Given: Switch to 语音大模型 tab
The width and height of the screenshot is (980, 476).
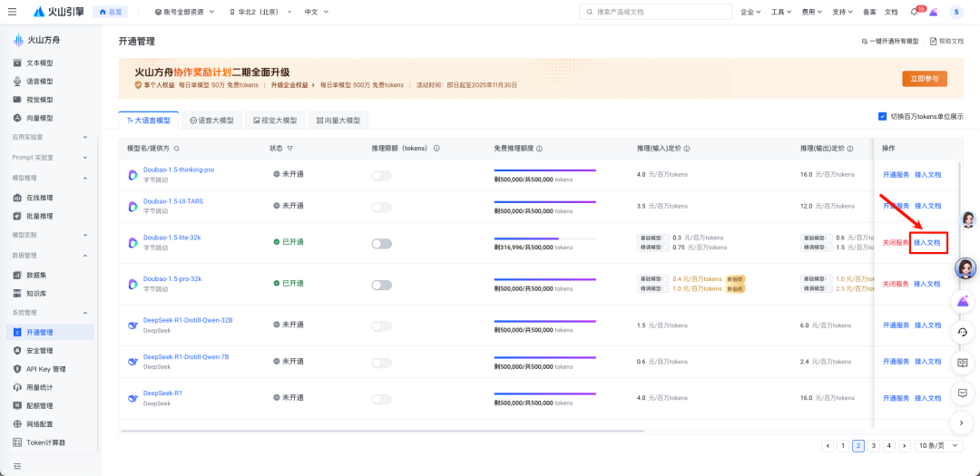Looking at the screenshot, I should click(211, 120).
